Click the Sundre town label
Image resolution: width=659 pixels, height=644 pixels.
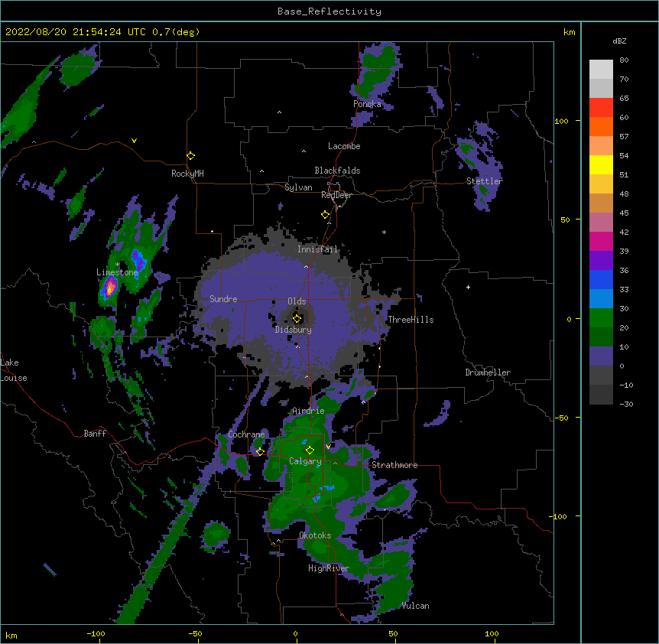[223, 299]
